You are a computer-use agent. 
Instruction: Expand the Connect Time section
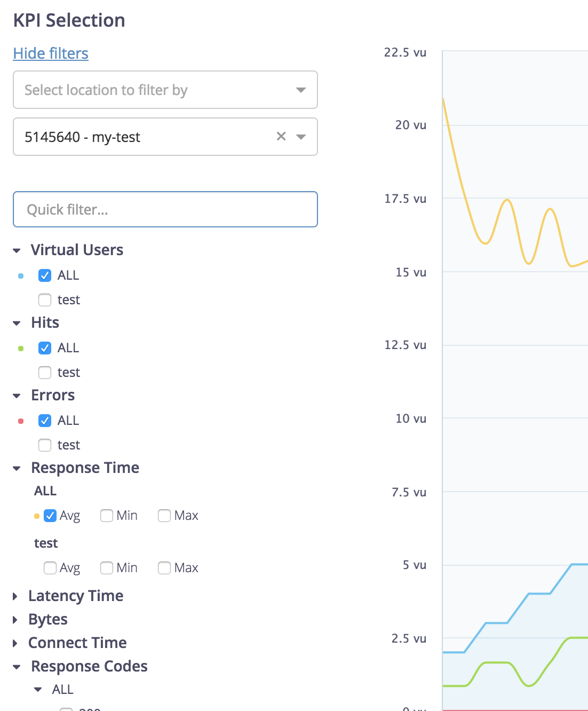(15, 643)
